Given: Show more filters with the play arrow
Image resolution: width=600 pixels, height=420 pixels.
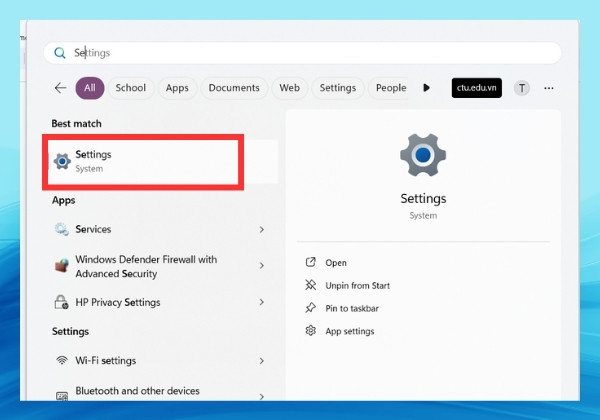Looking at the screenshot, I should tap(426, 88).
